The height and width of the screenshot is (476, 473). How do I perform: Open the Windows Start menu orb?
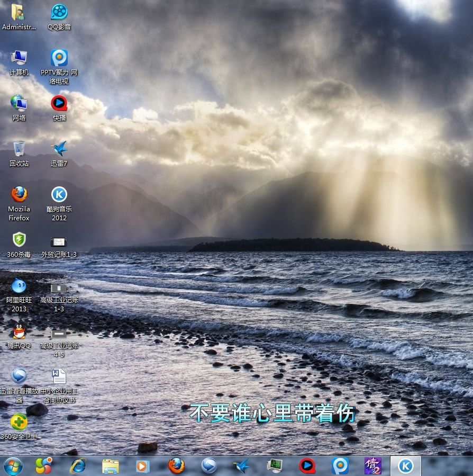click(13, 466)
